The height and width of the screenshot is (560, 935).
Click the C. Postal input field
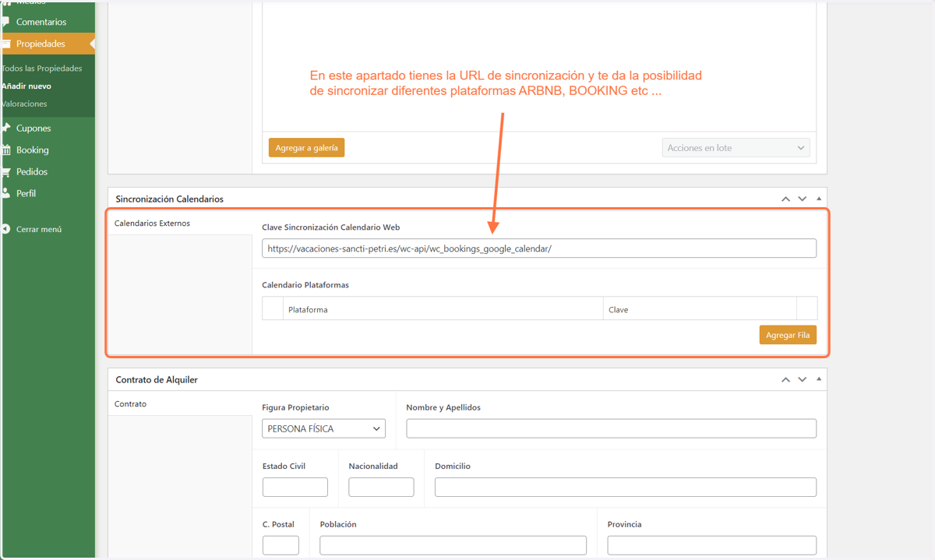click(x=280, y=545)
